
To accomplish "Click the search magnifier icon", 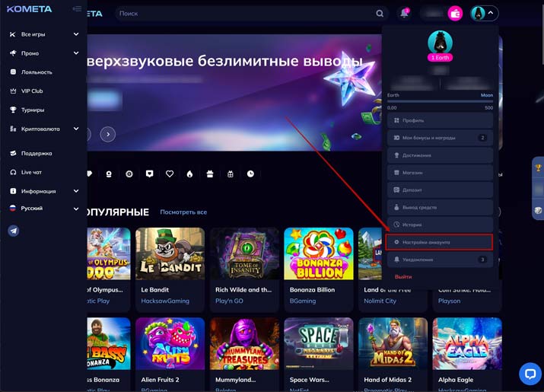I will pyautogui.click(x=380, y=14).
